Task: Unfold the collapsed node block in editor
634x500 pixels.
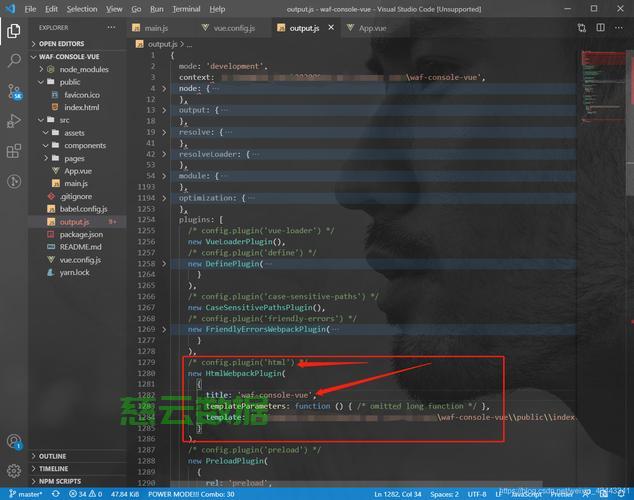Action: pos(165,88)
